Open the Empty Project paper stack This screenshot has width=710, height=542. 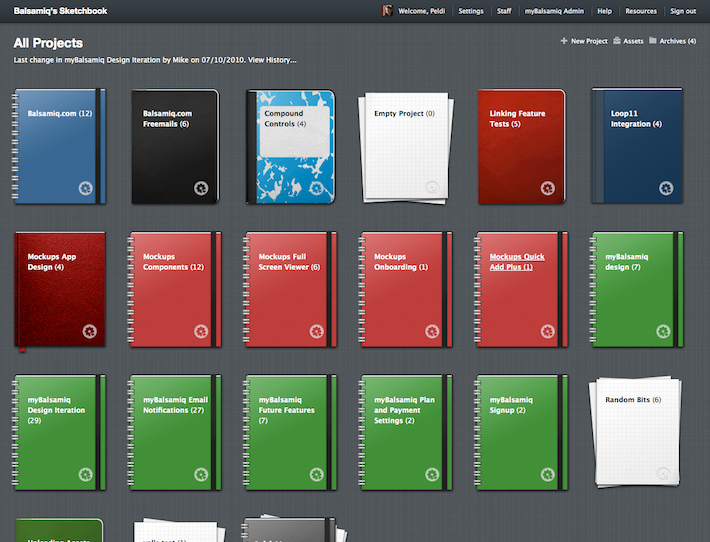[x=406, y=148]
